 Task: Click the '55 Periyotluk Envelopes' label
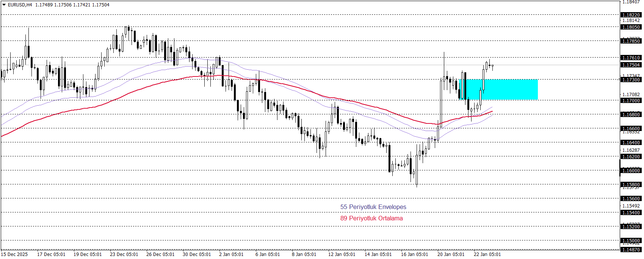373,207
